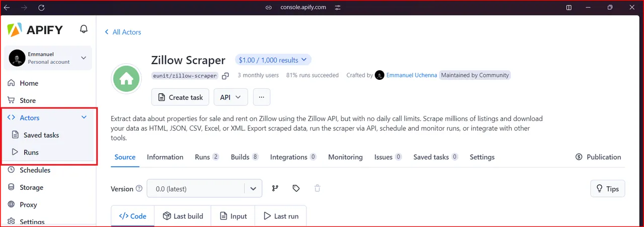Click the version branch icon

click(x=275, y=188)
